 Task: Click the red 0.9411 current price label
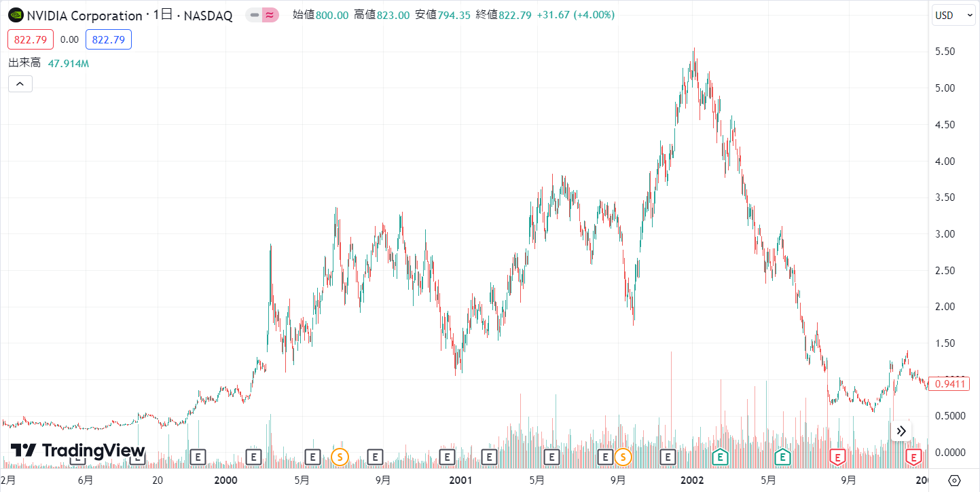pyautogui.click(x=949, y=384)
